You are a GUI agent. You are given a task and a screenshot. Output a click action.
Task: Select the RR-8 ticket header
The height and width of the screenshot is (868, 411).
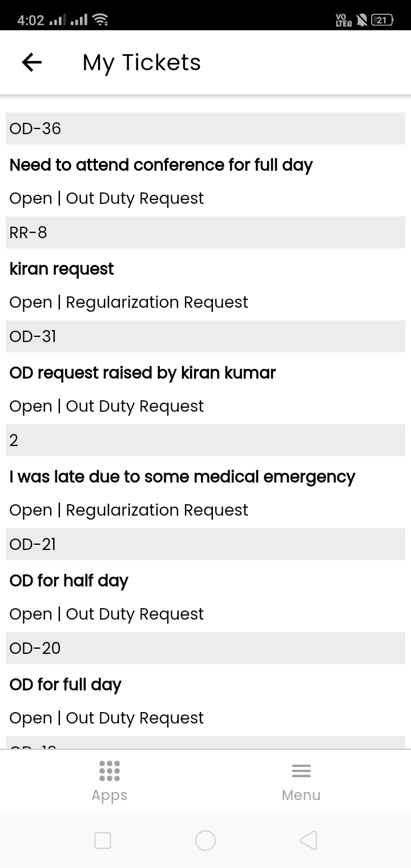205,232
